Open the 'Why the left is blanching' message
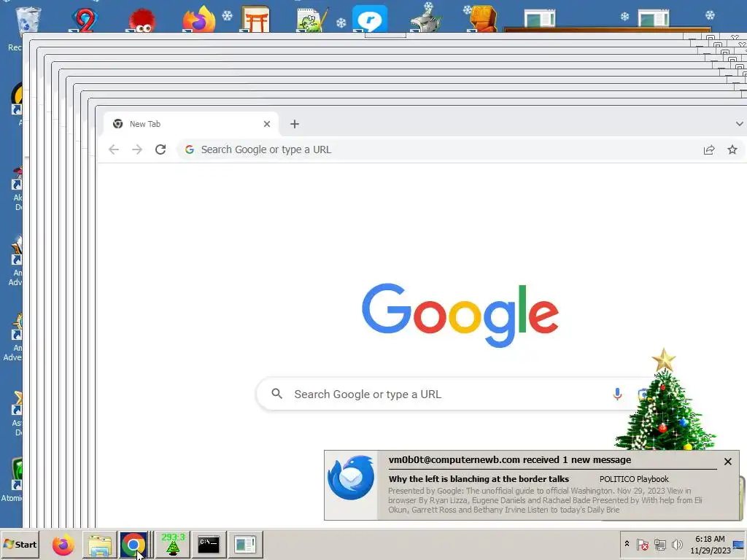This screenshot has height=560, width=747. tap(479, 479)
